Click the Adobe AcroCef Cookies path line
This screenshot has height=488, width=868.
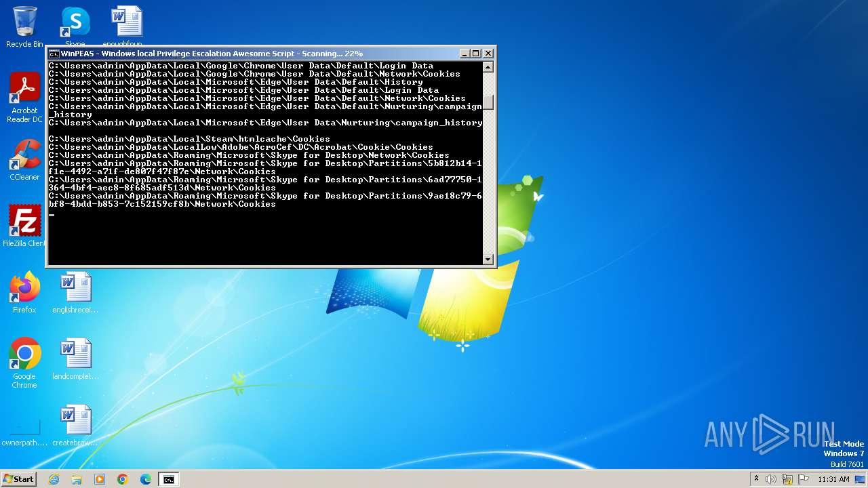[241, 147]
